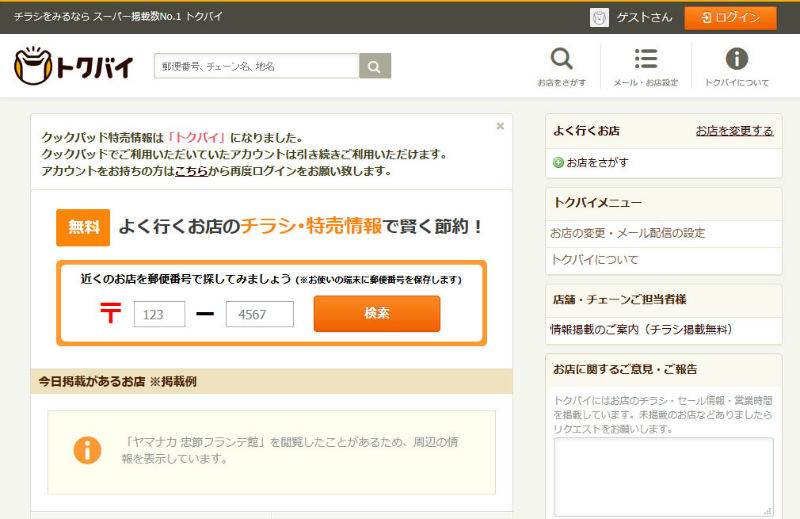Focus the postal code, chain name search field
The width and height of the screenshot is (800, 519).
click(x=256, y=66)
